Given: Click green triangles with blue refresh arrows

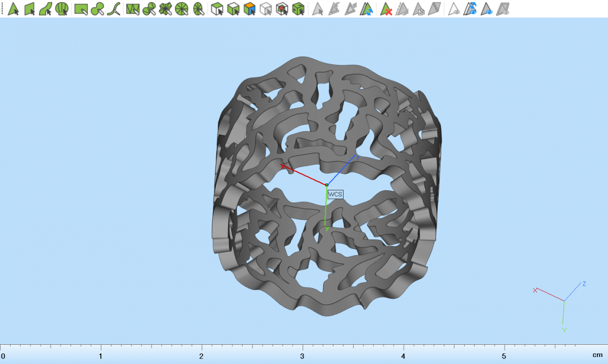Looking at the screenshot, I should 367,9.
